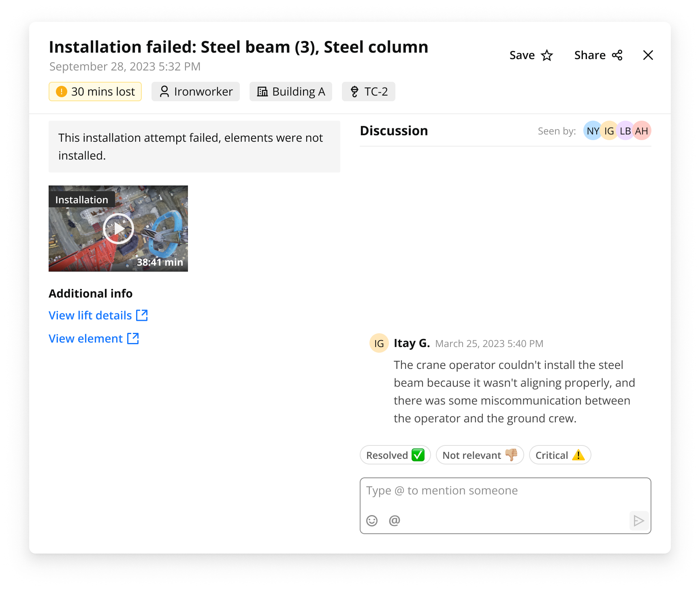This screenshot has height=590, width=700.
Task: Click the @ mention icon
Action: tap(394, 521)
